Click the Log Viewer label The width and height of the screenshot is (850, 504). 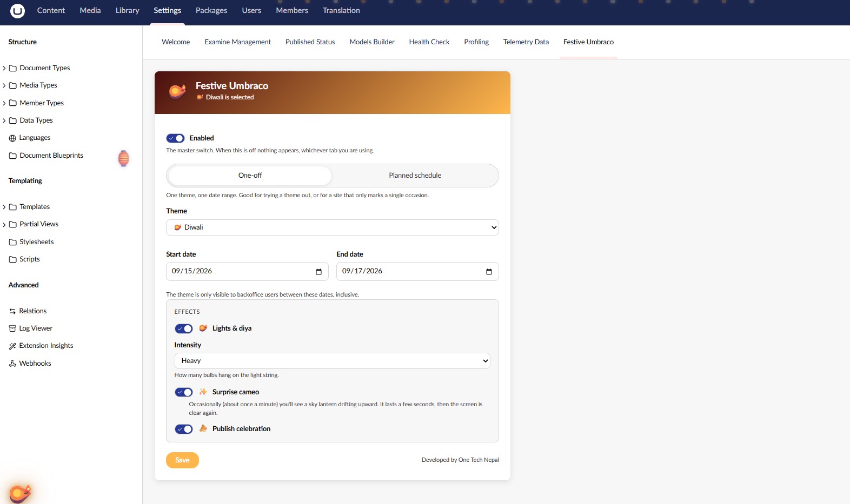(36, 328)
